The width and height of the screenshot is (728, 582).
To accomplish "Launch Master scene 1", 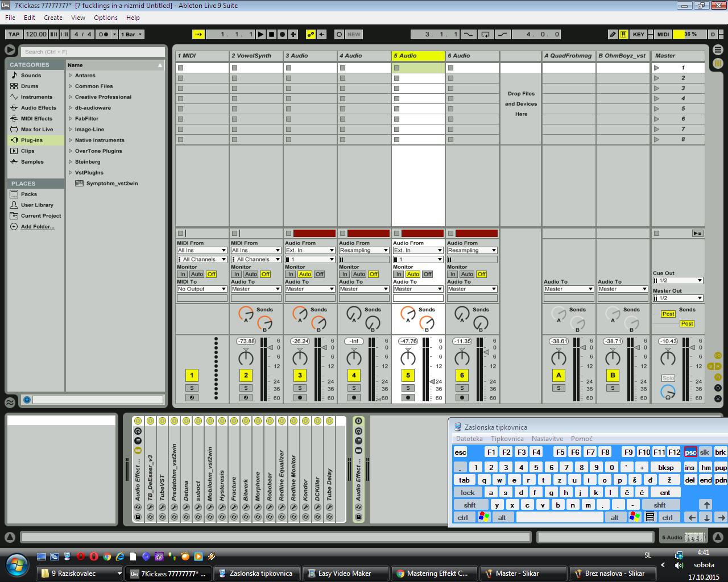I will click(657, 68).
